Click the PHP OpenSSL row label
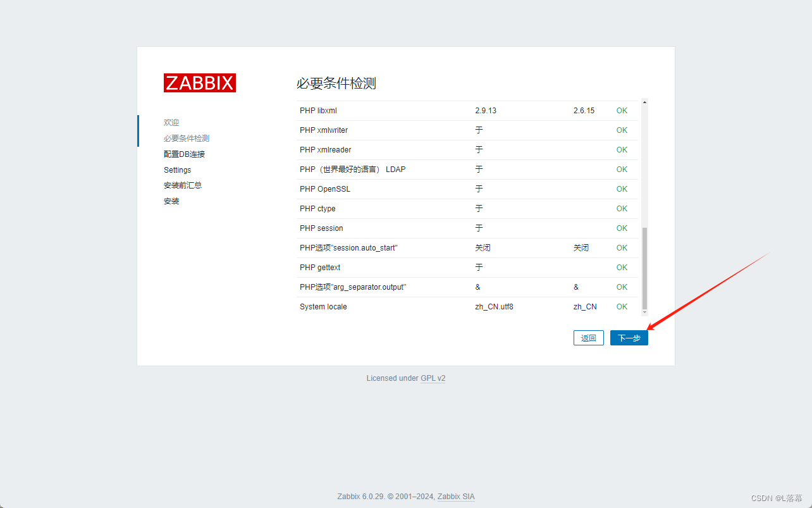Viewport: 812px width, 508px height. click(325, 189)
